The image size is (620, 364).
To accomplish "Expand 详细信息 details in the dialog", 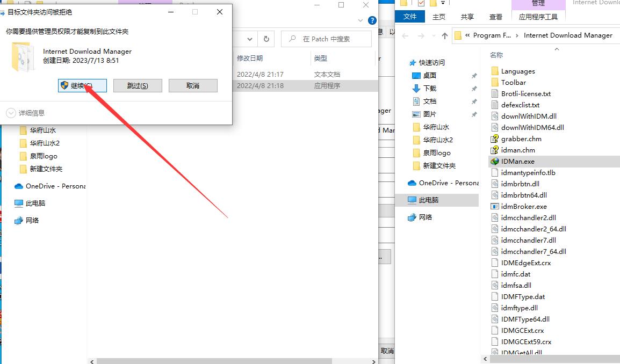I will tap(26, 113).
